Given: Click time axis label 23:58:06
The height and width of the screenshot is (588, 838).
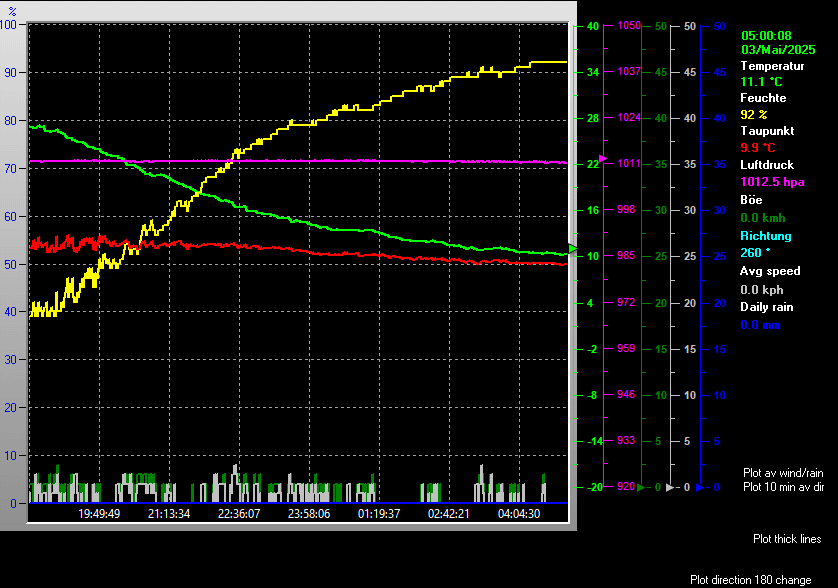Looking at the screenshot, I should [x=309, y=514].
